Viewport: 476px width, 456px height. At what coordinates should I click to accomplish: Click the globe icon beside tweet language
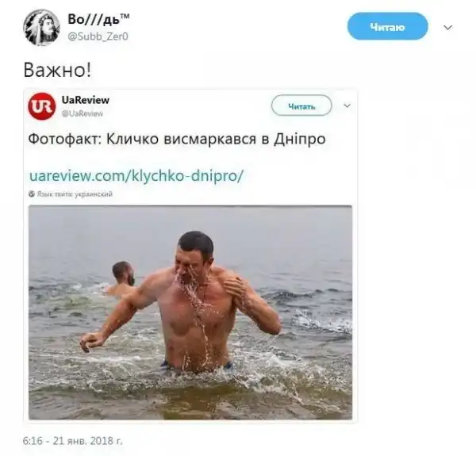click(x=32, y=194)
